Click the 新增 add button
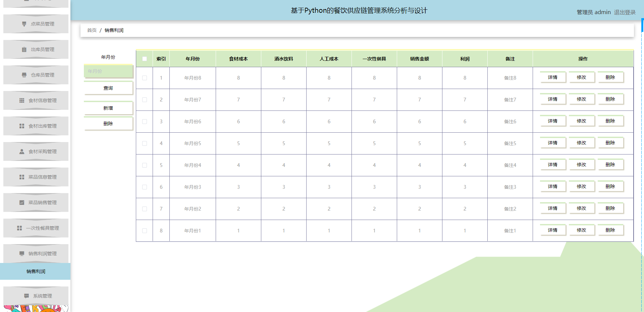 pos(108,108)
